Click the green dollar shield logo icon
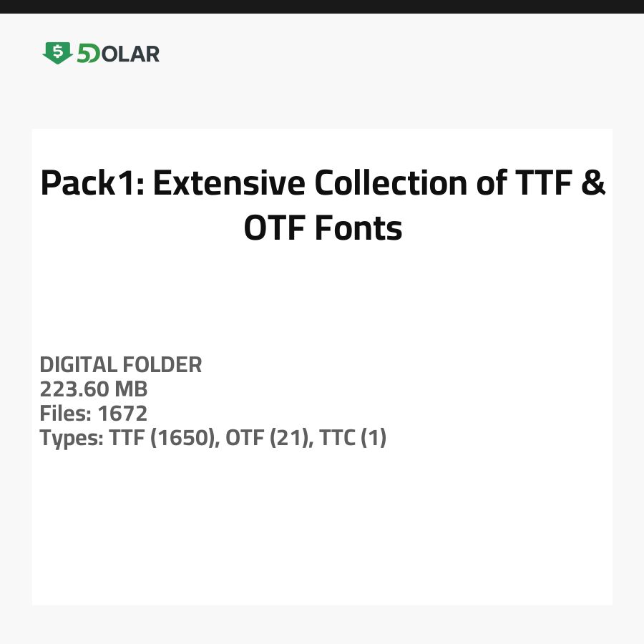The image size is (644, 644). pos(57,53)
